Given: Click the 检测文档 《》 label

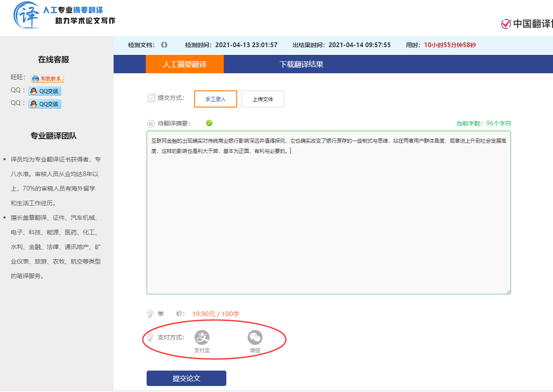Looking at the screenshot, I should click(x=148, y=45).
